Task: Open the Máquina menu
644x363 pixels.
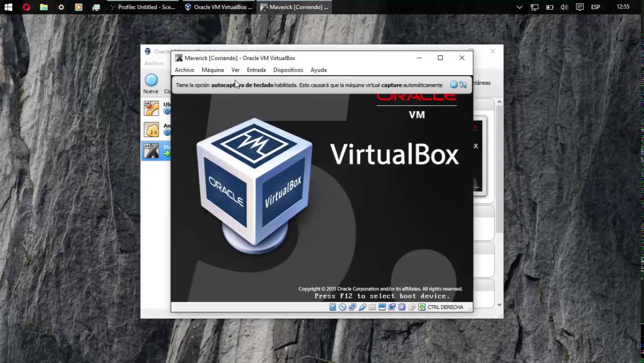Action: click(x=213, y=70)
